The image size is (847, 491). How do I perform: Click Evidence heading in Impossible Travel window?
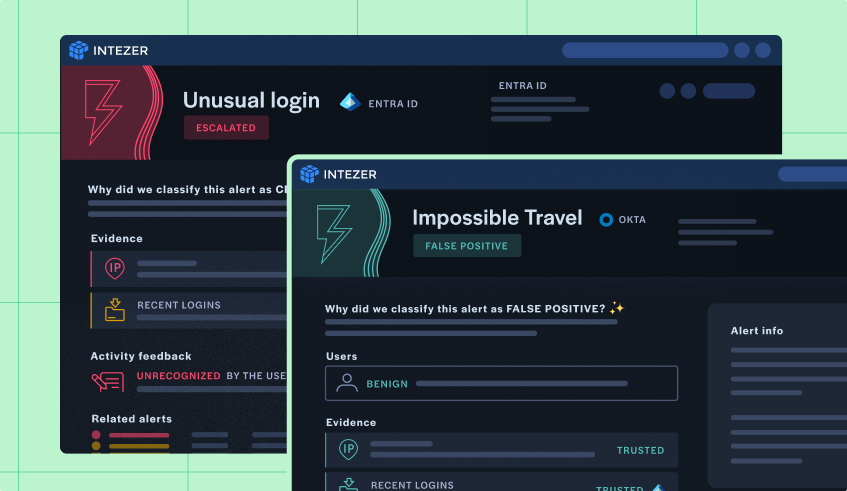[351, 422]
